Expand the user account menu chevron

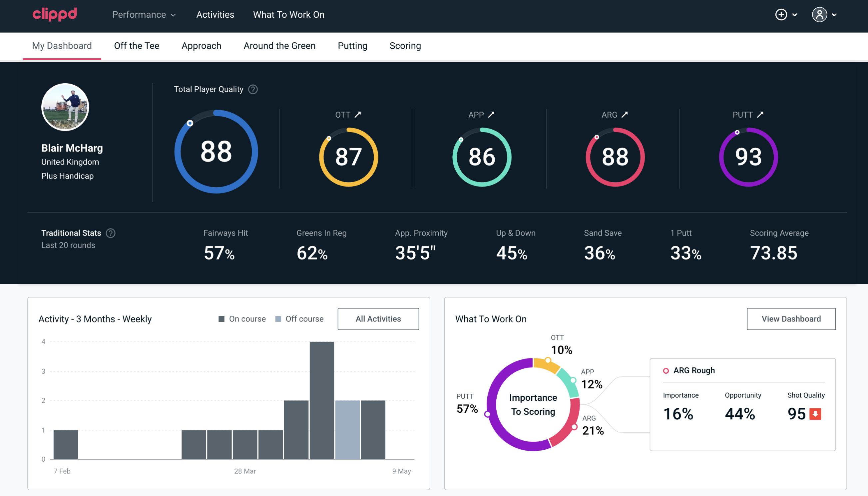pos(835,14)
